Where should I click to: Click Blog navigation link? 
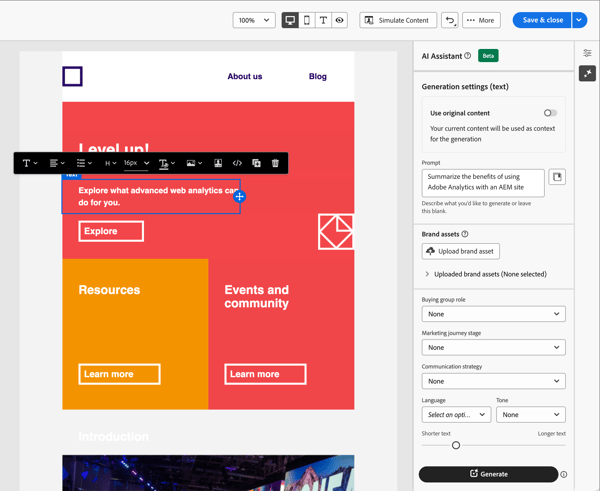[x=318, y=76]
